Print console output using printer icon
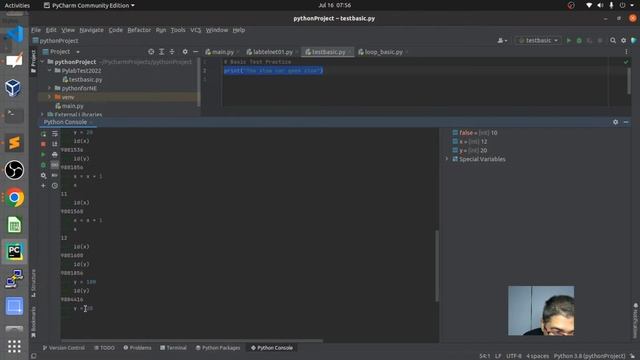640x360 pixels. pos(55,155)
